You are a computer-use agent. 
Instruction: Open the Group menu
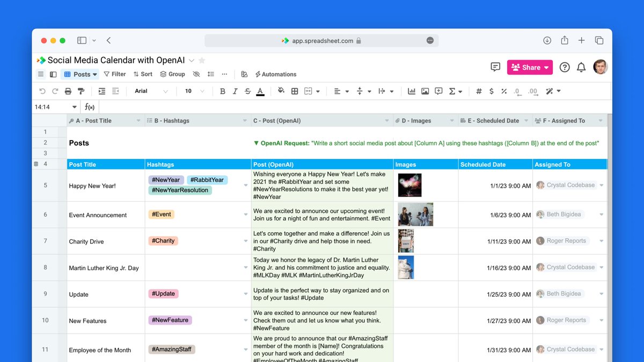[x=172, y=74]
